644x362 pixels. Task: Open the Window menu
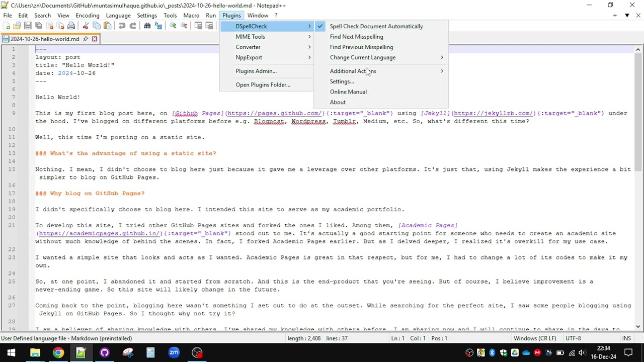click(x=258, y=16)
